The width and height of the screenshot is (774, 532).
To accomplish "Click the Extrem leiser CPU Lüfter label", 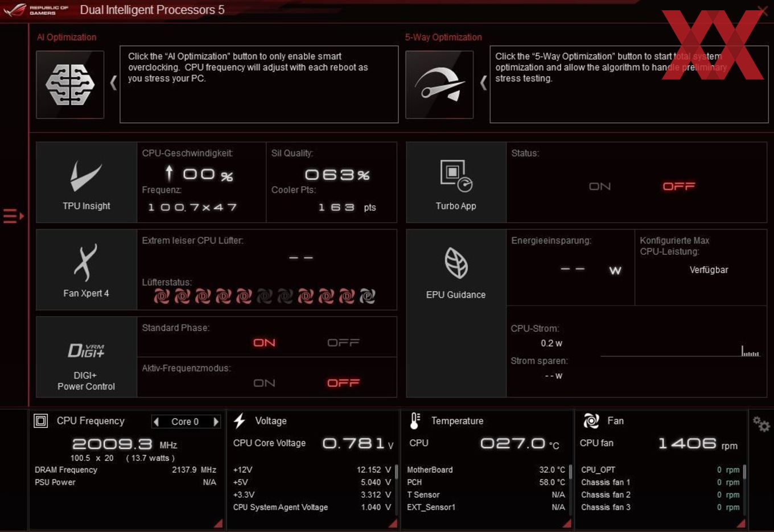I will click(192, 241).
